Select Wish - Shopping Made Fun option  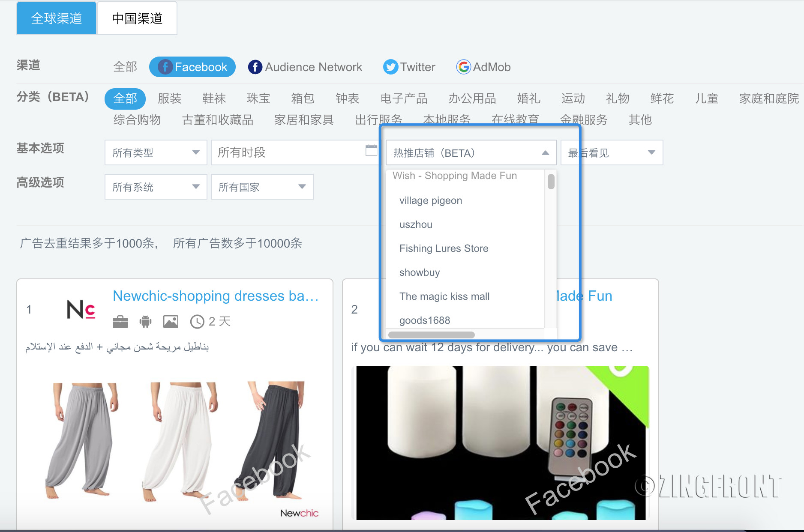465,176
